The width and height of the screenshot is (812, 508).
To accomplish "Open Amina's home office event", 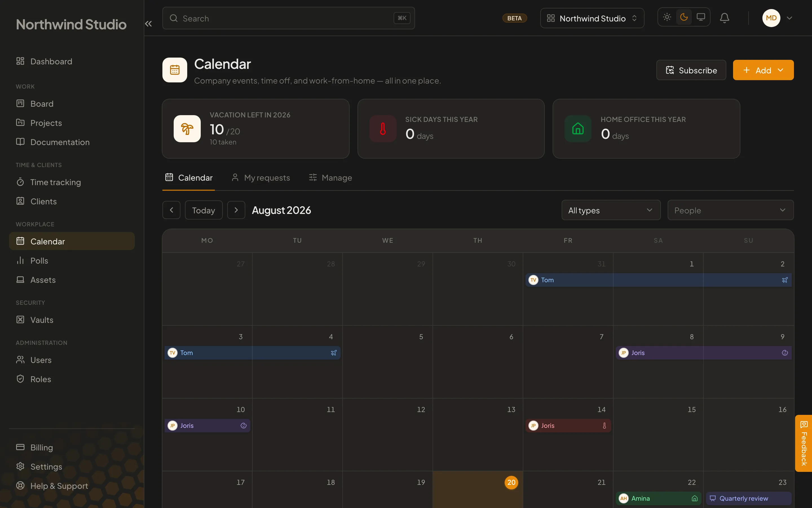I will [658, 498].
